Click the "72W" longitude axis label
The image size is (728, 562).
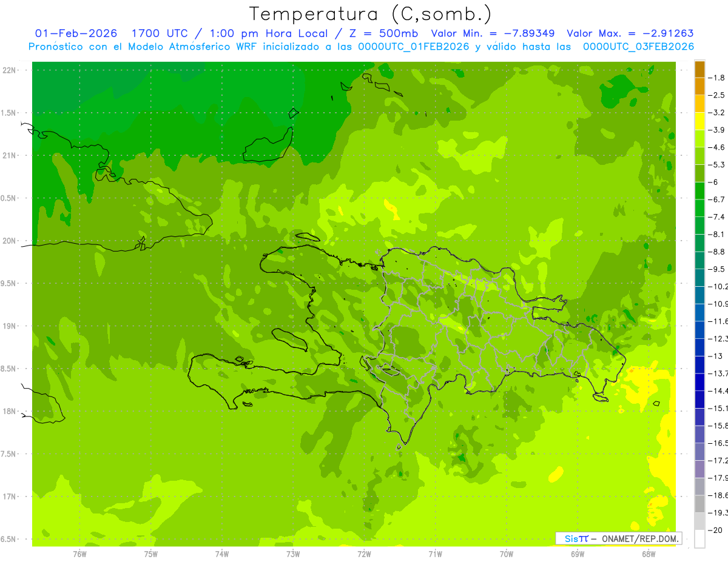364,554
